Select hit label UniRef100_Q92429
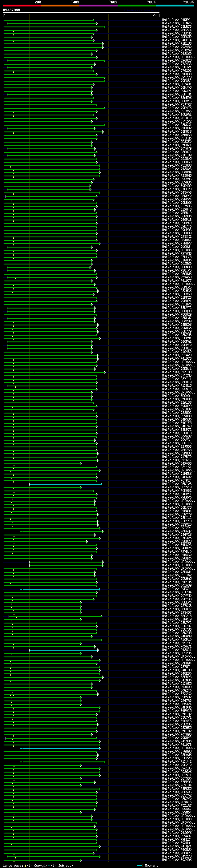This screenshot has height=868, width=197. (177, 355)
